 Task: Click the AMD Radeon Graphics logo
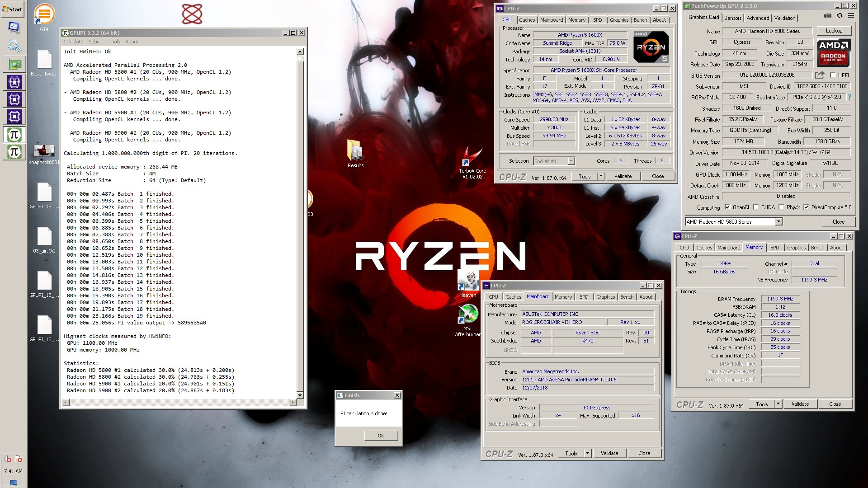[834, 53]
